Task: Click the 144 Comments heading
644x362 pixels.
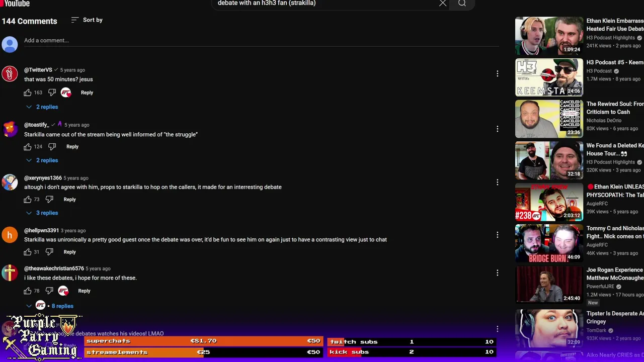Action: click(29, 21)
